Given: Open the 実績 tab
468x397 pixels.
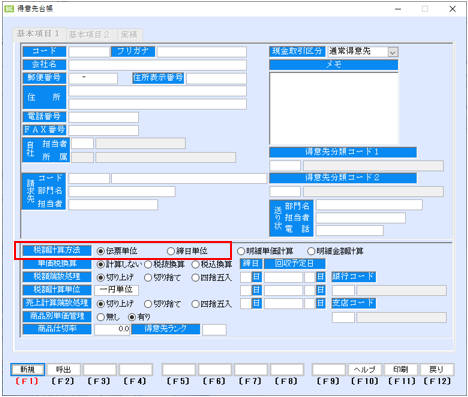Looking at the screenshot, I should (x=129, y=35).
